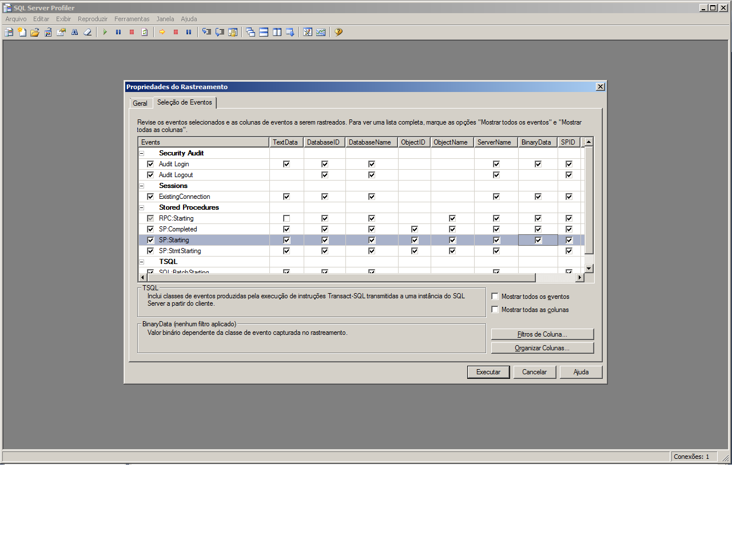The image size is (732, 560).
Task: Uncheck the Audit Login event checkbox
Action: [150, 164]
